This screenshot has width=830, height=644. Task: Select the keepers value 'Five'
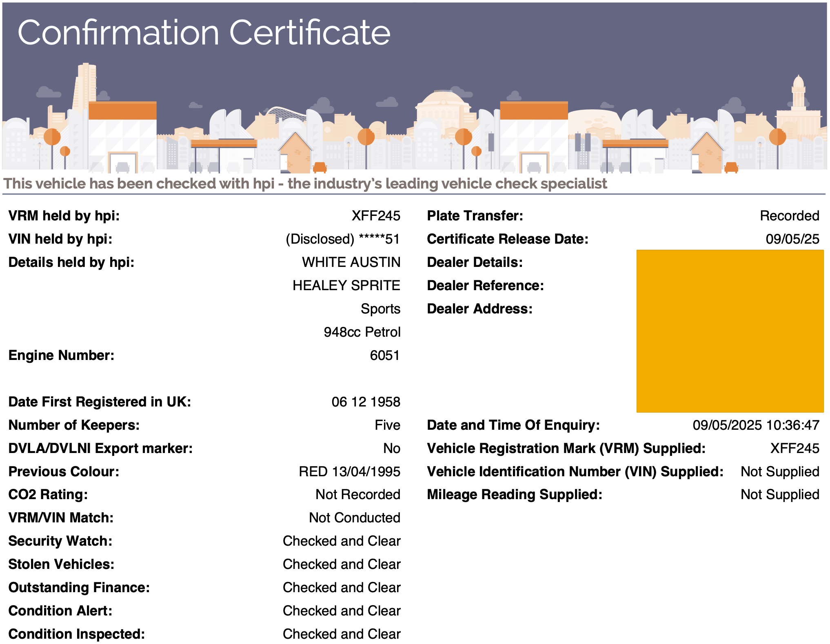click(387, 425)
